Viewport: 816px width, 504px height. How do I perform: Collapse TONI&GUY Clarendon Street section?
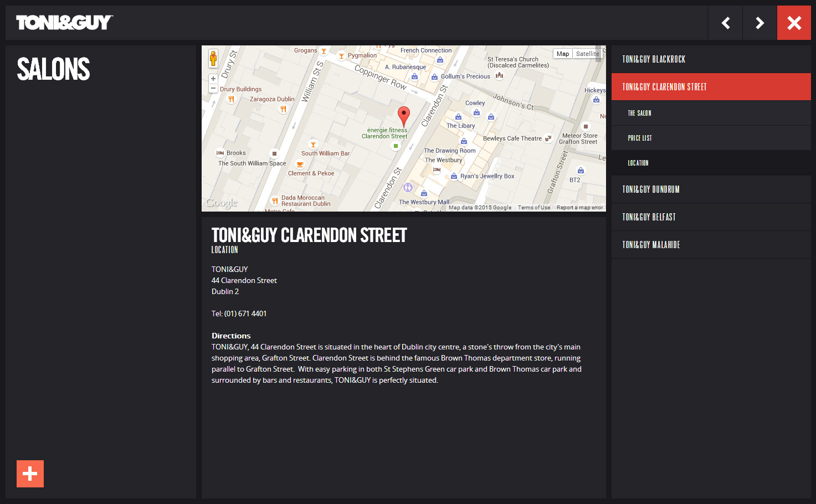[x=664, y=87]
